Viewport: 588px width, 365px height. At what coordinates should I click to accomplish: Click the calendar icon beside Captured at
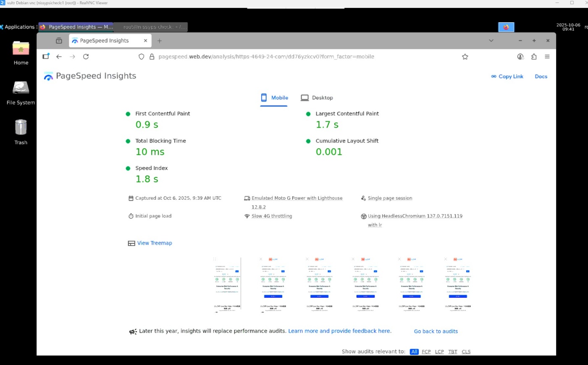coord(131,198)
